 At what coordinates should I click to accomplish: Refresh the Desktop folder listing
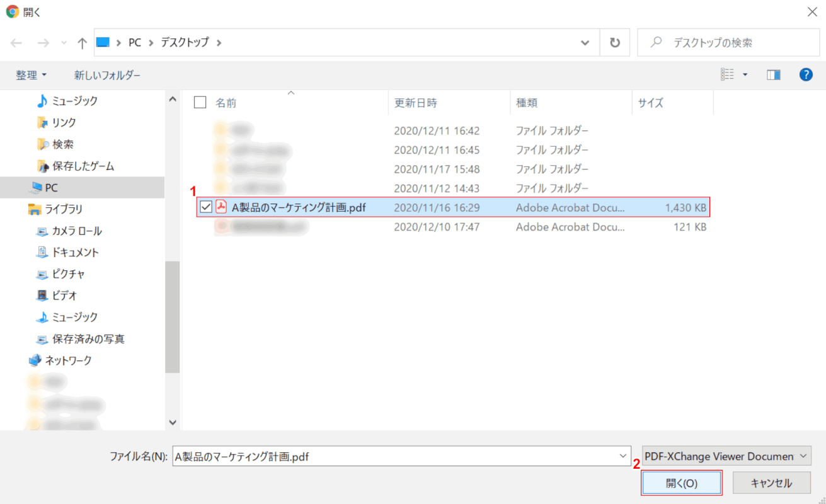(x=614, y=43)
